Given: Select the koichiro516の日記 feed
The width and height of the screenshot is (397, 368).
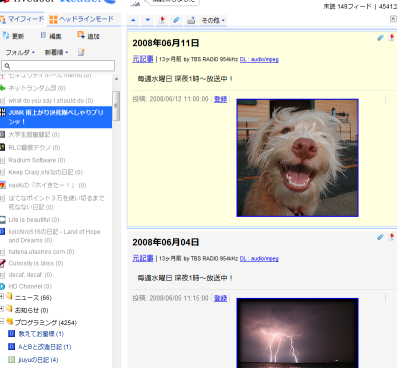Looking at the screenshot, I should (54, 236).
